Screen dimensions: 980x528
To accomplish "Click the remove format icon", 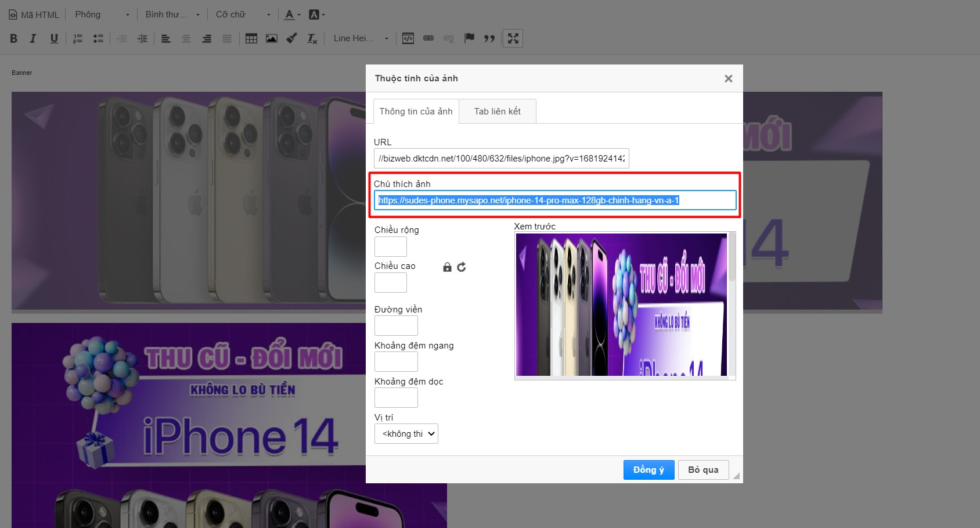I will (312, 38).
